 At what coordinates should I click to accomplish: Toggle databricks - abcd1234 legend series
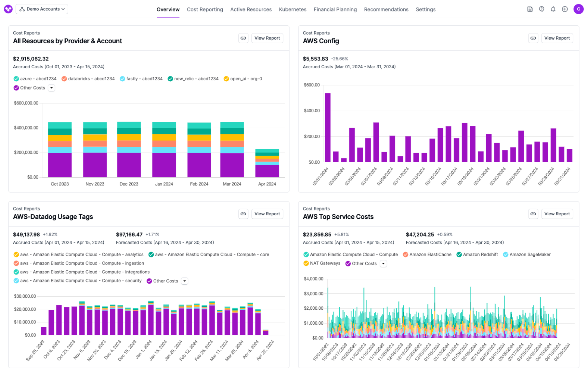pyautogui.click(x=88, y=79)
